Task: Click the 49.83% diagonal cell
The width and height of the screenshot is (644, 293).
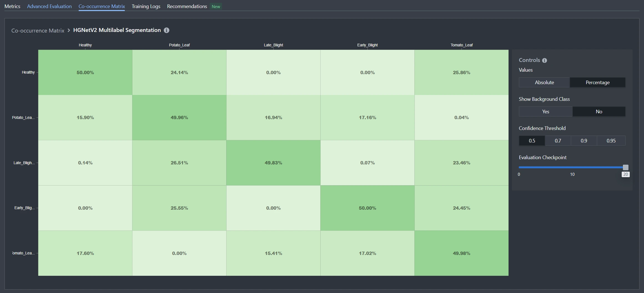Action: [x=273, y=163]
